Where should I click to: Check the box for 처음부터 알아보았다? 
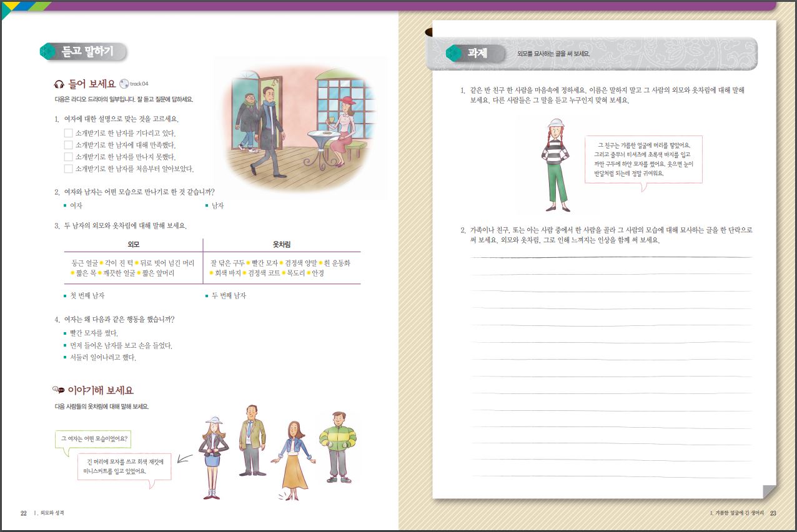coord(69,169)
